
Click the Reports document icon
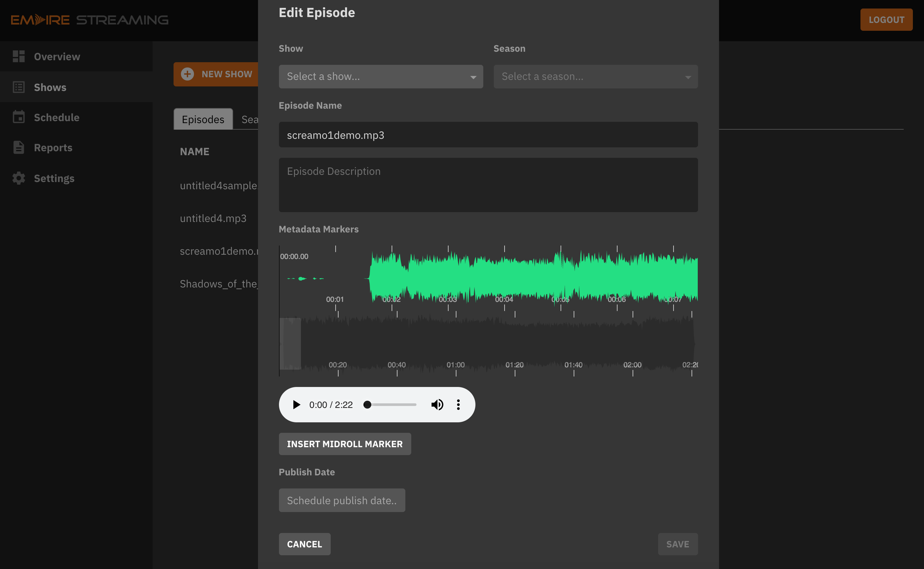coord(18,148)
